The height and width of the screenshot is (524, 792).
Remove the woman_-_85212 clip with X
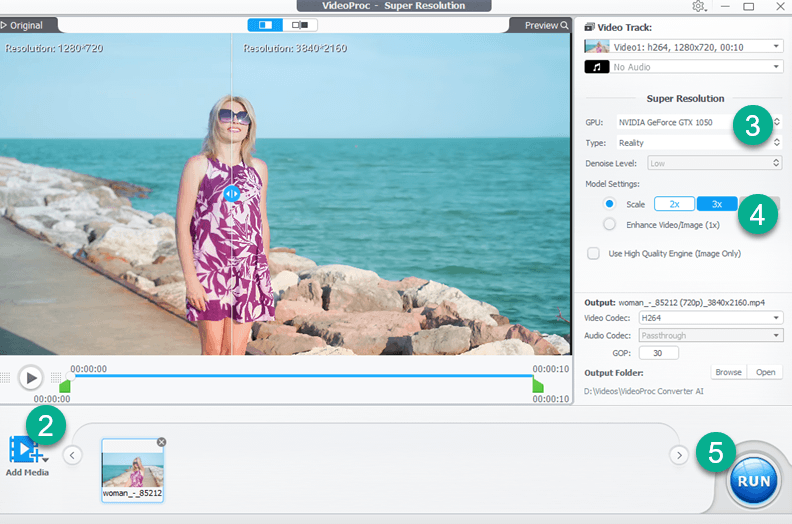pyautogui.click(x=161, y=442)
